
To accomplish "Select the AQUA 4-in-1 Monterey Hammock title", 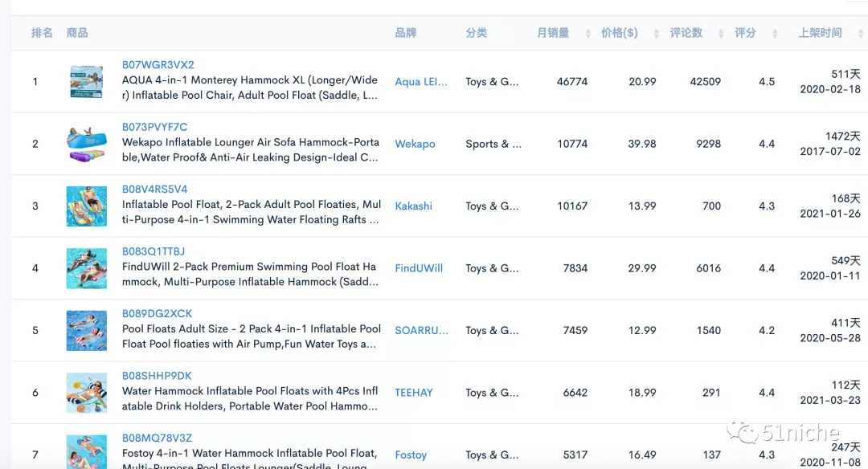I will click(x=250, y=88).
